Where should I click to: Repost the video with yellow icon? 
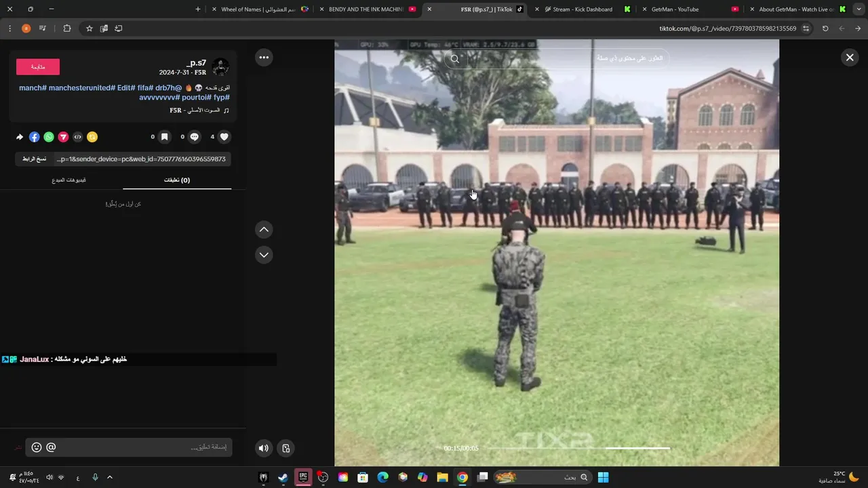(x=92, y=137)
